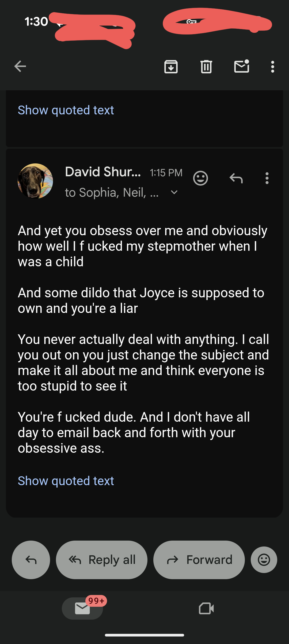Screen dimensions: 289x644
Task: Tap the back arrow to leave email
Action: (x=20, y=66)
